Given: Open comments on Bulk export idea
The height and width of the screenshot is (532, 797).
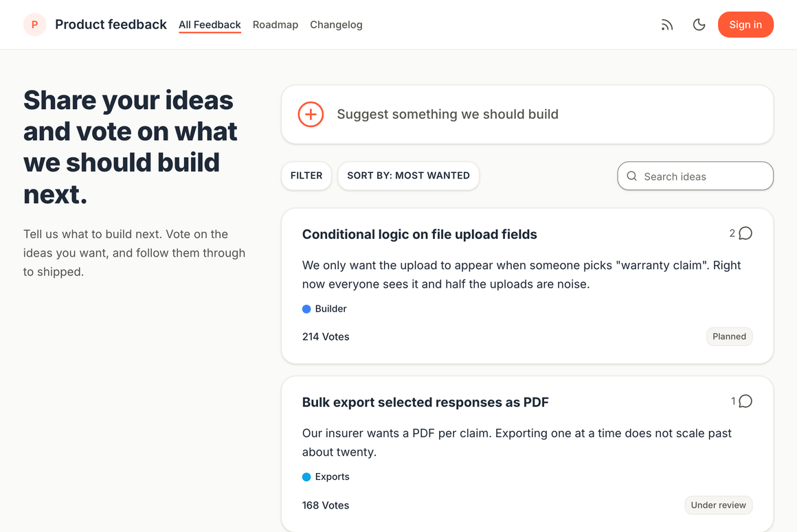Looking at the screenshot, I should tap(741, 401).
